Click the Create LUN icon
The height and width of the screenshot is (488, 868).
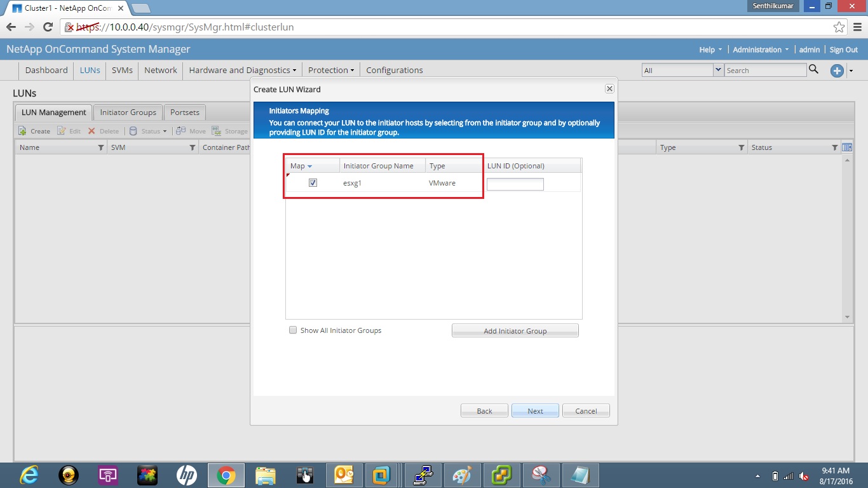(22, 131)
